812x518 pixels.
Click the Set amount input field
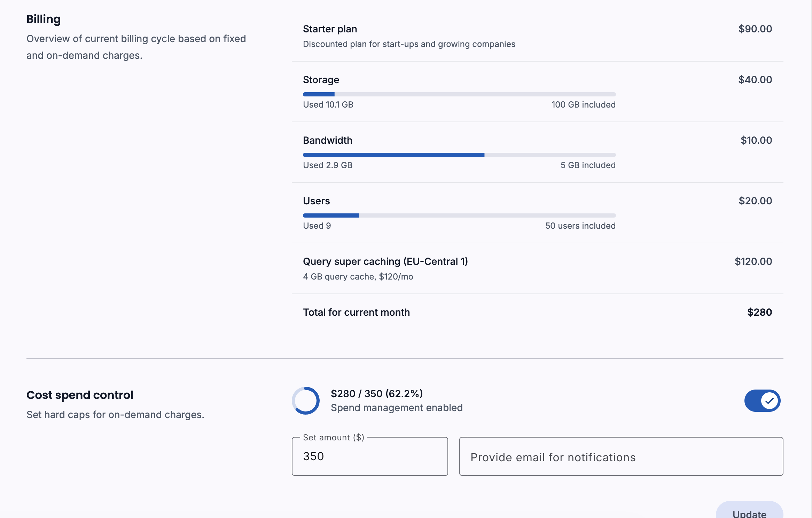point(370,456)
